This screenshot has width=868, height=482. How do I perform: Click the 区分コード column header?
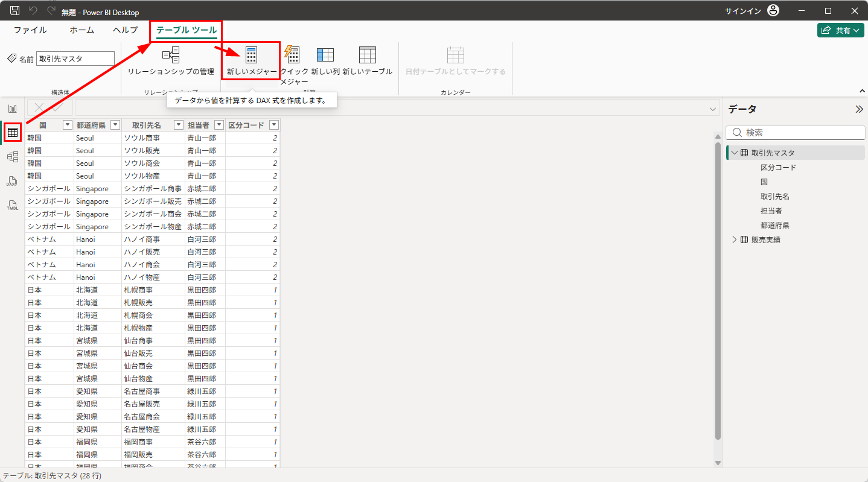click(x=253, y=125)
